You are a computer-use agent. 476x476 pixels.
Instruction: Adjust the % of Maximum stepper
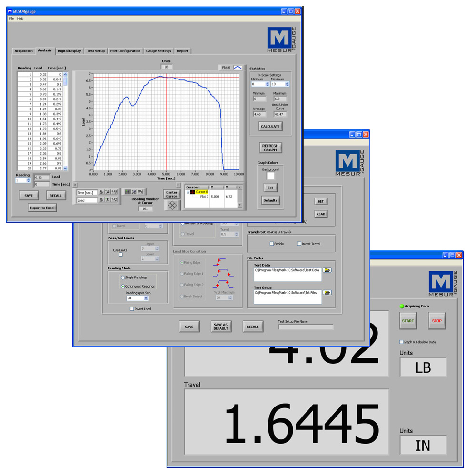point(230,298)
